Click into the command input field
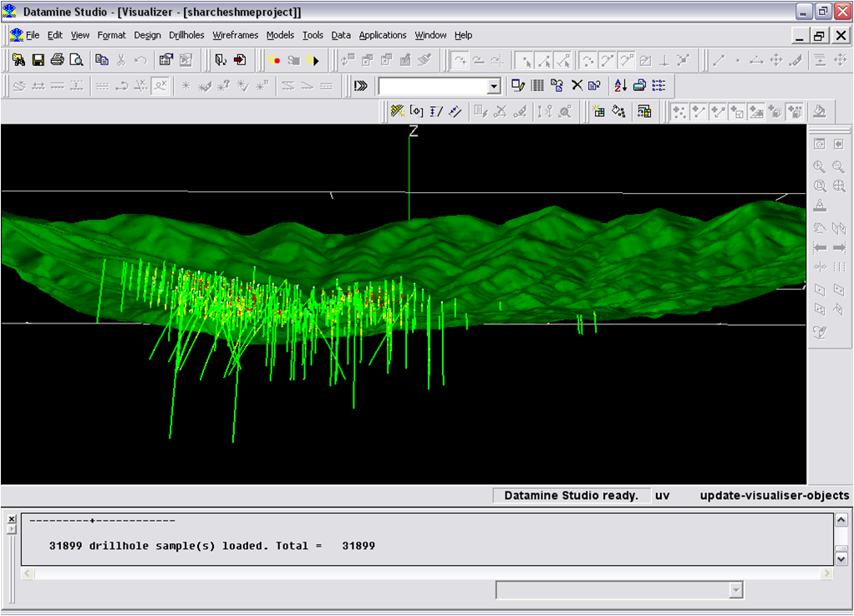The height and width of the screenshot is (616, 854). pyautogui.click(x=431, y=86)
